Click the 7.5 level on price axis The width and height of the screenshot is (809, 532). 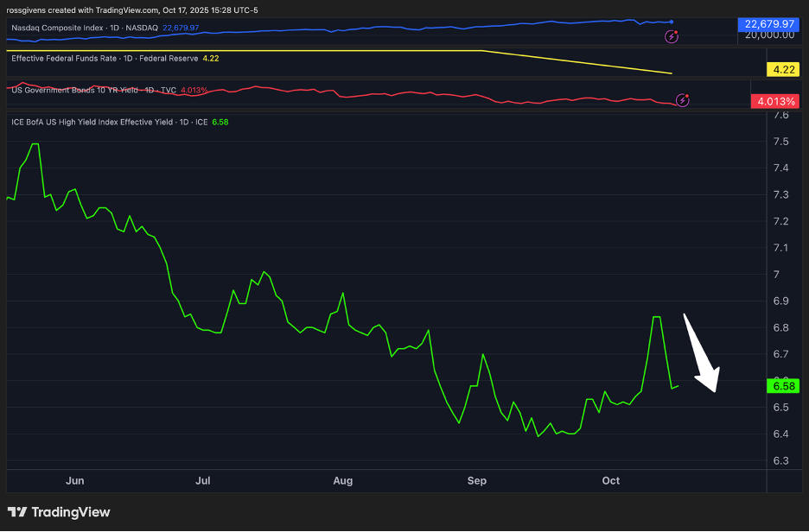(x=780, y=141)
